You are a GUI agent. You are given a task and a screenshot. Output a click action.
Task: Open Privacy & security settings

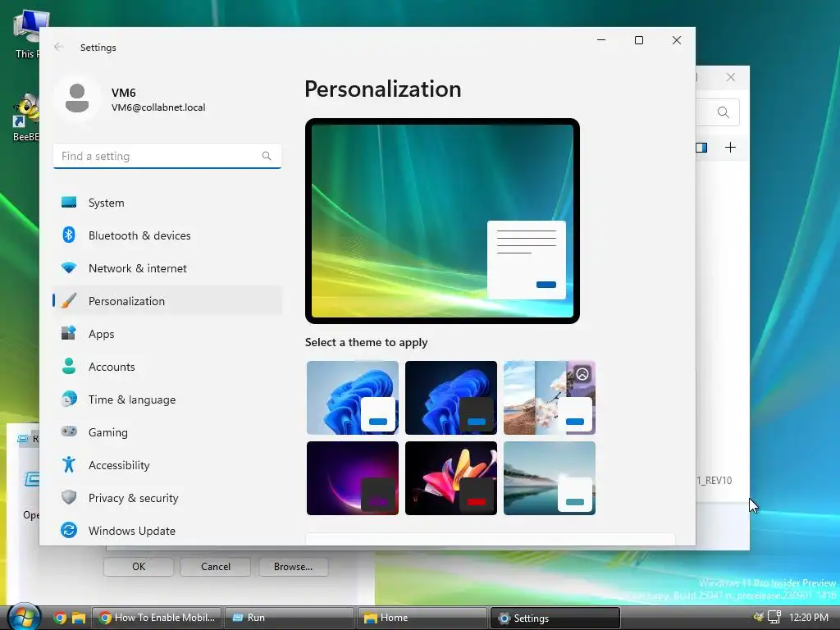pyautogui.click(x=167, y=497)
